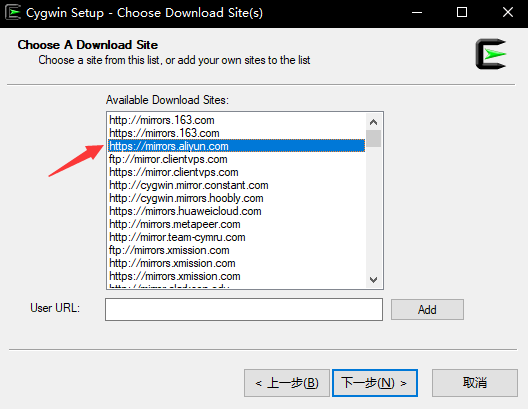528x409 pixels.
Task: Click the Cygwin icon in the title bar
Action: click(x=13, y=13)
